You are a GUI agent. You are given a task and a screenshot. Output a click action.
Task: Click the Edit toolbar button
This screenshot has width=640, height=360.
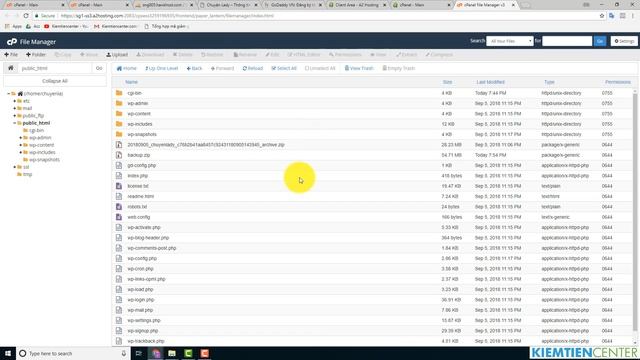pyautogui.click(x=272, y=54)
